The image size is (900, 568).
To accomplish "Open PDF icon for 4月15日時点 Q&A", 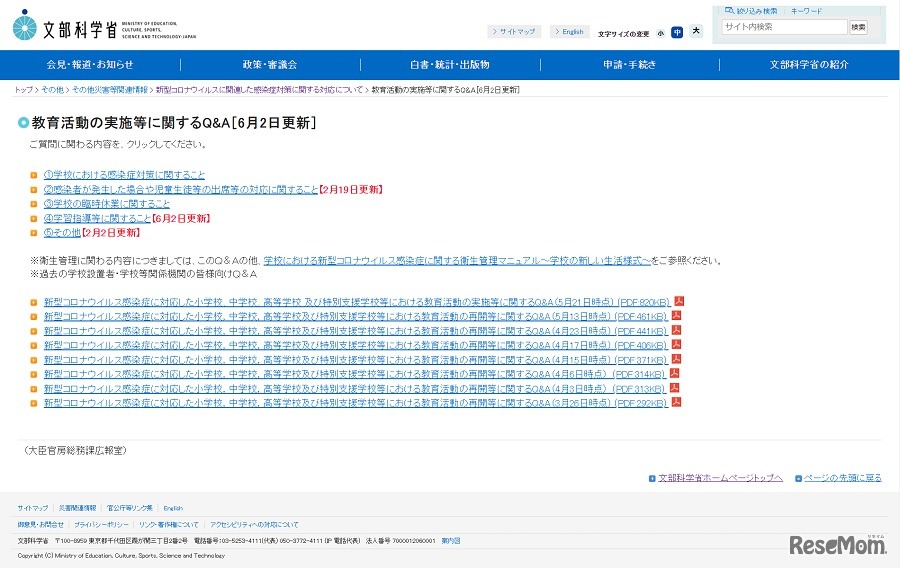I will click(x=677, y=359).
